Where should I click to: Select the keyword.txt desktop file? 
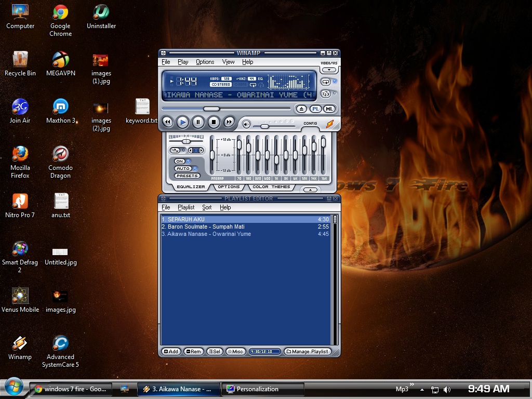tap(141, 111)
